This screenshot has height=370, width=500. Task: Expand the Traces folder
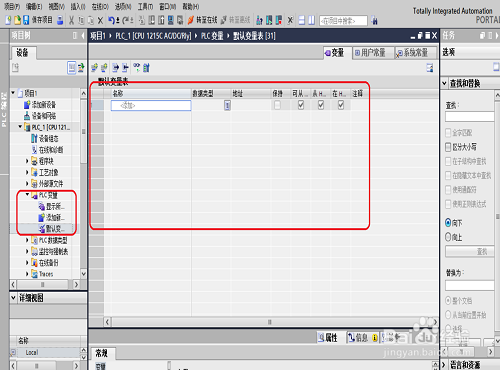pos(27,274)
